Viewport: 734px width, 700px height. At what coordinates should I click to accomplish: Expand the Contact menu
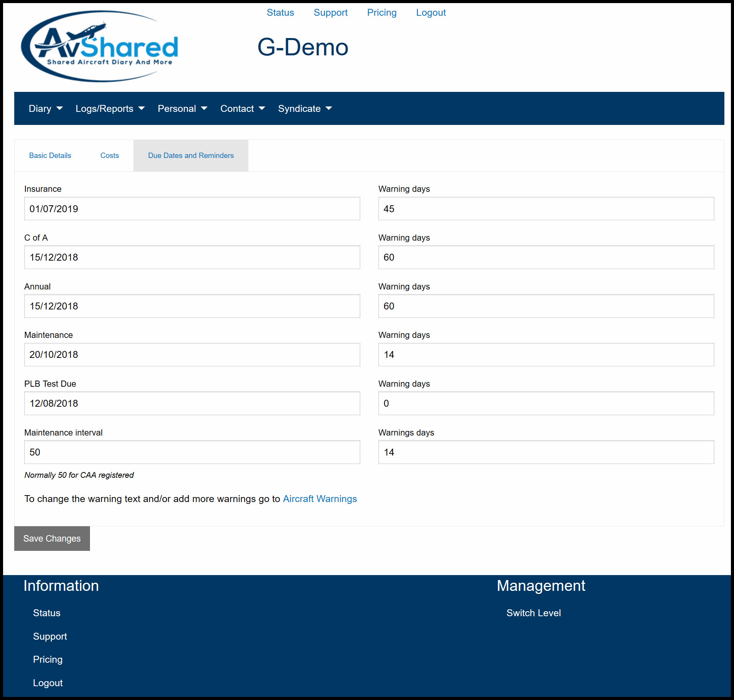243,109
